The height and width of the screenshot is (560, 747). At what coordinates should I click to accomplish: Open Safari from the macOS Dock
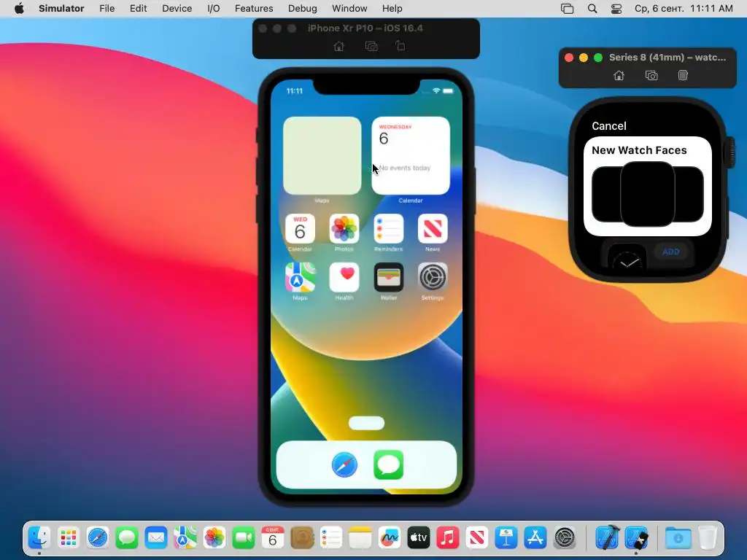pyautogui.click(x=98, y=538)
